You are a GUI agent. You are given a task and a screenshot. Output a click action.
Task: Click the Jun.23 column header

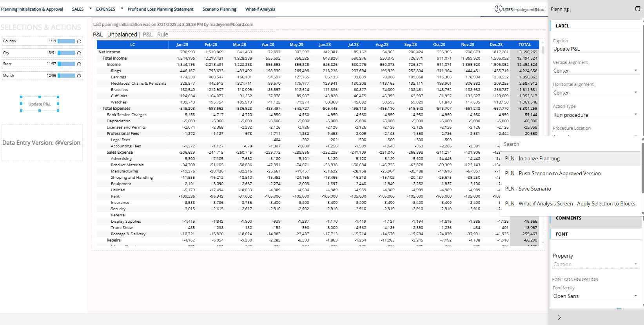pos(325,45)
